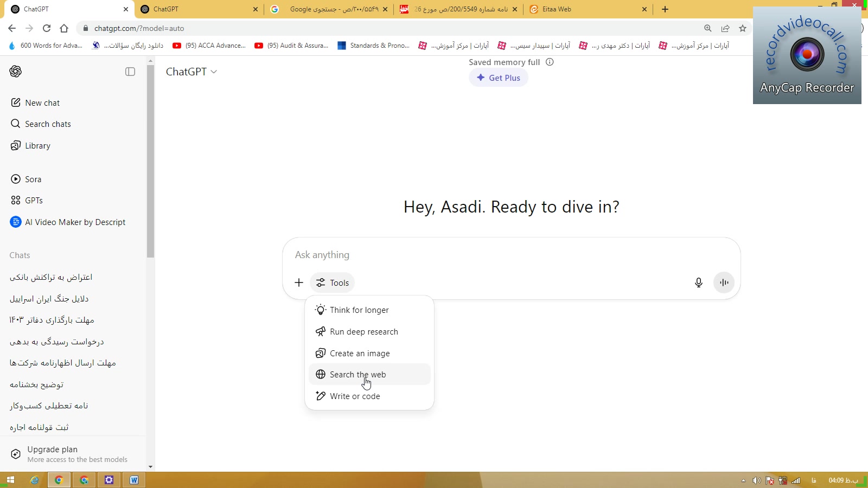868x488 pixels.
Task: Open Microsoft Word from the taskbar
Action: point(134,480)
